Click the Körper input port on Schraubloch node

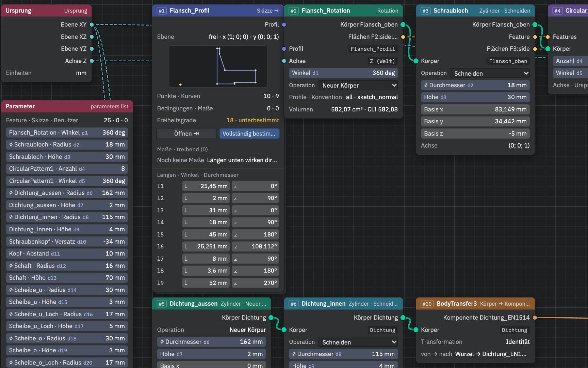point(416,61)
